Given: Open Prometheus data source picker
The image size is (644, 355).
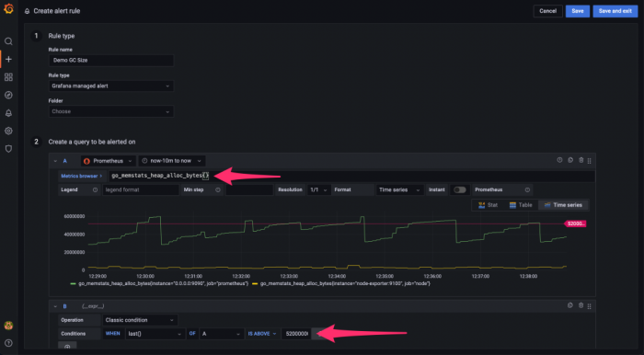Looking at the screenshot, I should click(109, 161).
